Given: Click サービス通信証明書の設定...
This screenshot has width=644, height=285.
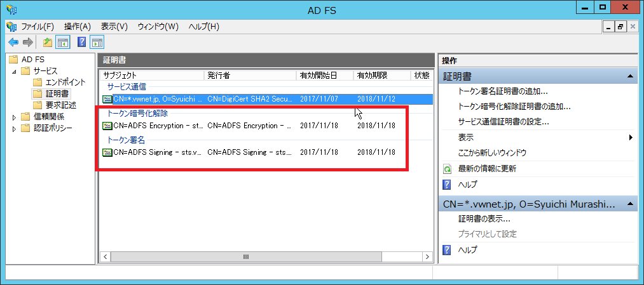Looking at the screenshot, I should click(x=504, y=122).
